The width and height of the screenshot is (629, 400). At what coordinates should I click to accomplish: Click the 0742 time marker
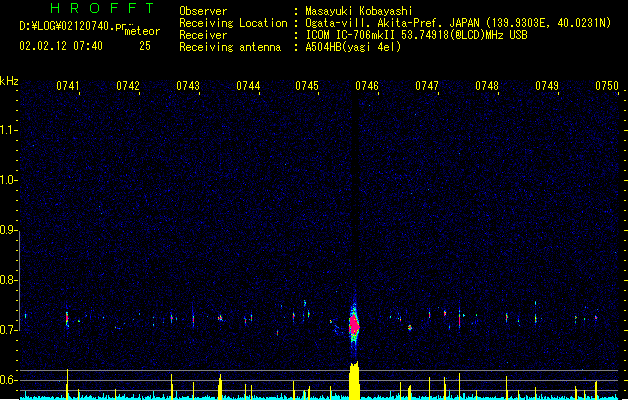pos(128,86)
